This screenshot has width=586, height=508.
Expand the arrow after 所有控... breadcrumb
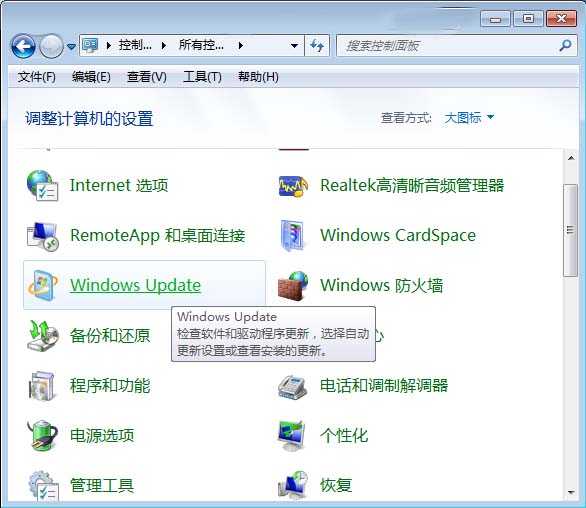pyautogui.click(x=241, y=46)
